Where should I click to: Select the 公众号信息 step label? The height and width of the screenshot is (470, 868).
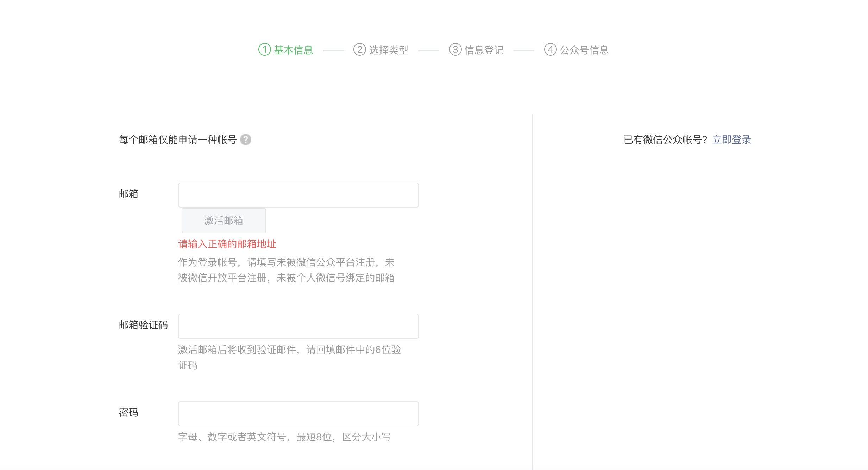tap(584, 50)
